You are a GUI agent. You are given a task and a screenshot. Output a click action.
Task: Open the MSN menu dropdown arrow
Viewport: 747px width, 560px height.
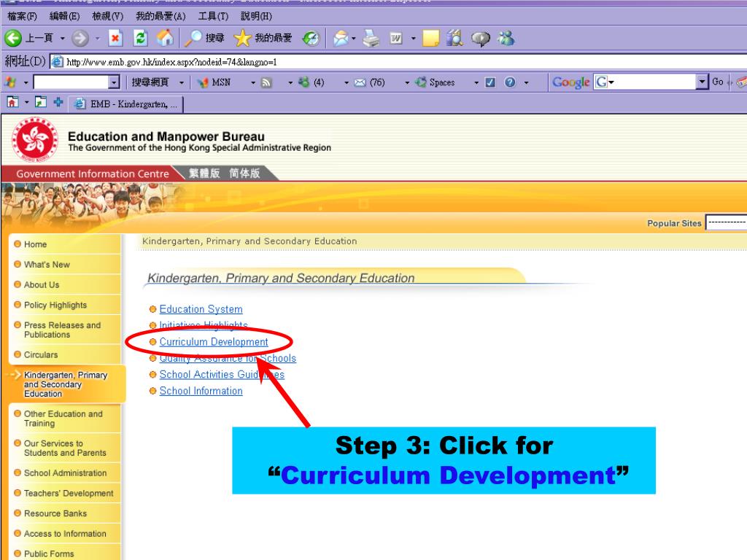click(x=253, y=82)
